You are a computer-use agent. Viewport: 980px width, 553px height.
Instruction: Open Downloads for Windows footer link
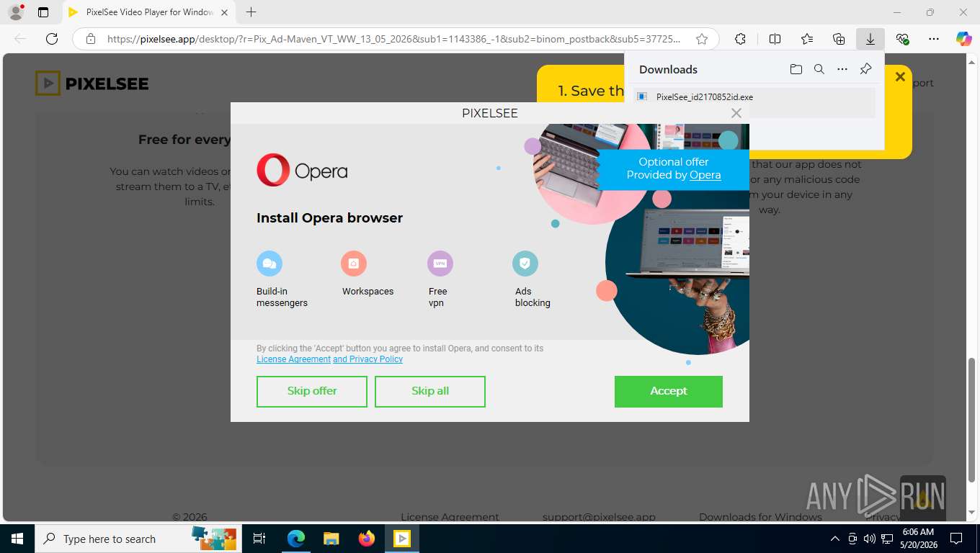(760, 517)
